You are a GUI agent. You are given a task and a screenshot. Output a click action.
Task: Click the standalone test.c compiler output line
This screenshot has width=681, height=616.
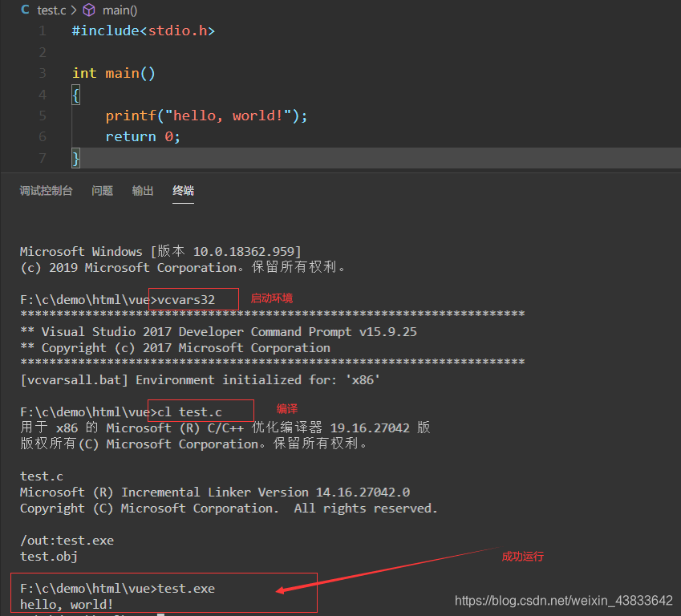(x=42, y=476)
